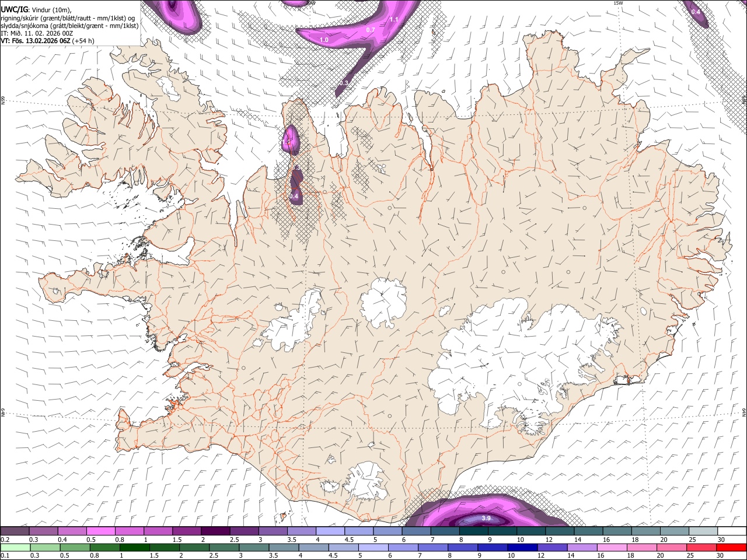Viewport: 747px width, 560px height.
Task: Click the 1.0 snowfall value label
Action: click(x=324, y=40)
